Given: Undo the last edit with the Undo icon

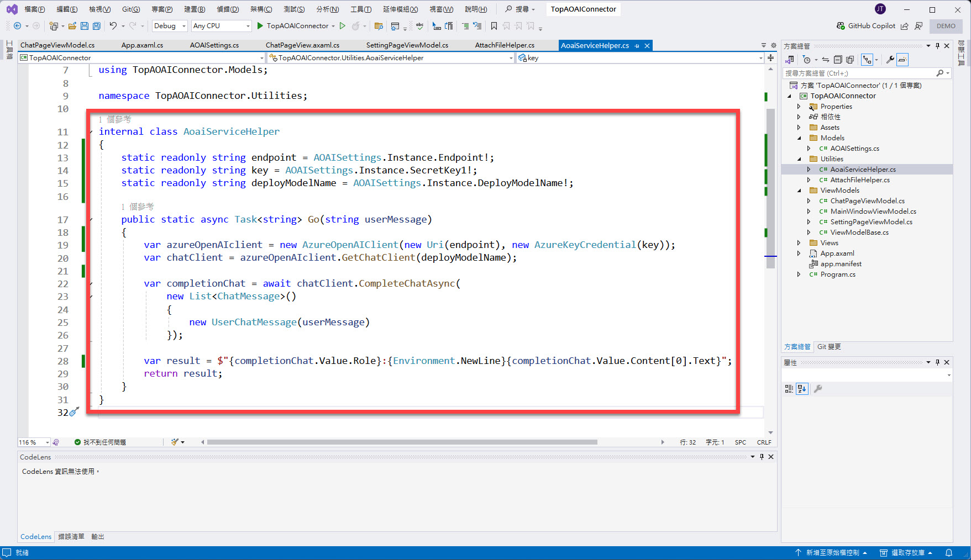Looking at the screenshot, I should 113,26.
